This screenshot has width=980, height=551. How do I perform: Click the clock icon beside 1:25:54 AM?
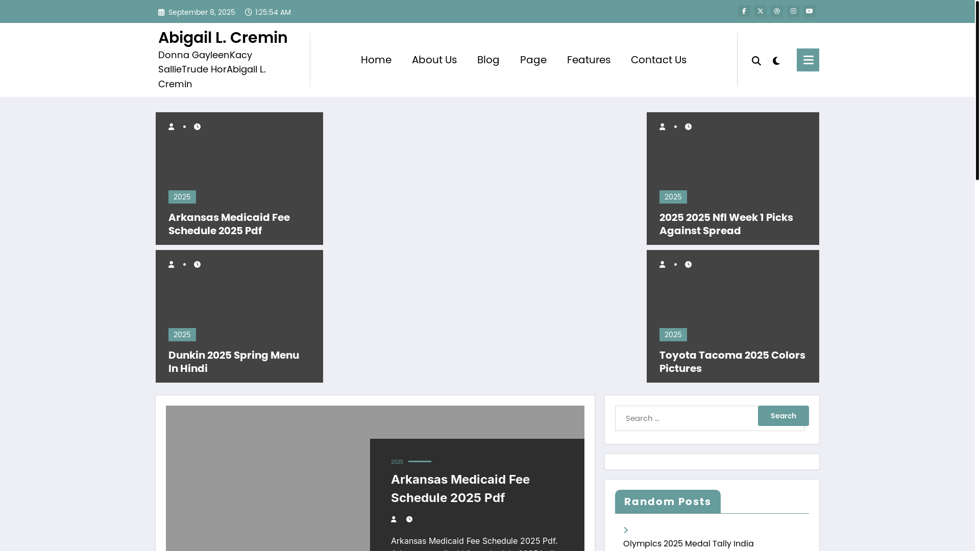coord(249,12)
